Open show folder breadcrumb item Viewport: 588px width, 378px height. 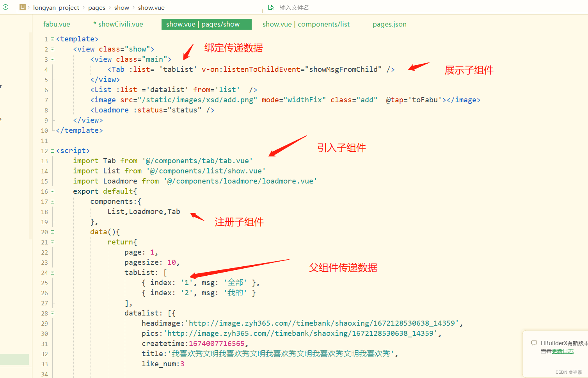(x=122, y=7)
